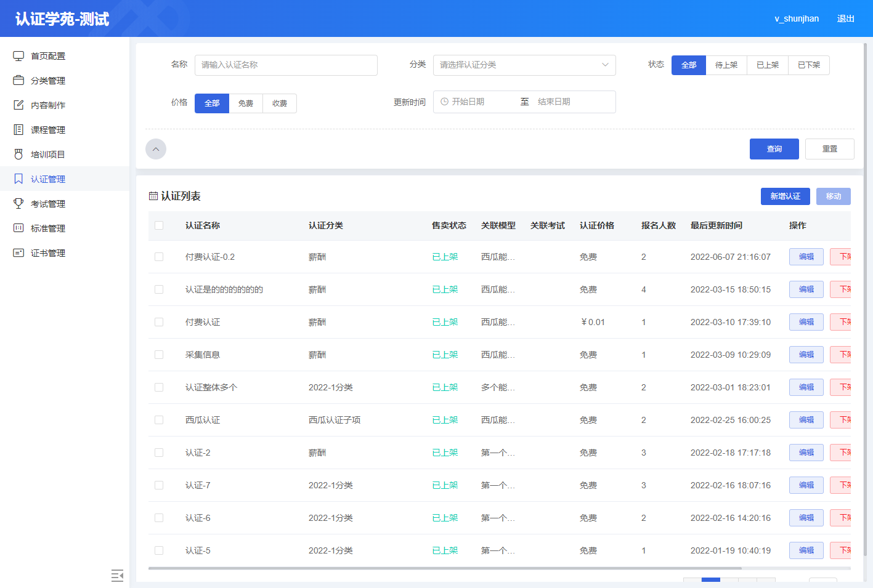Click the calendar icon next to 认证列表

(x=153, y=196)
